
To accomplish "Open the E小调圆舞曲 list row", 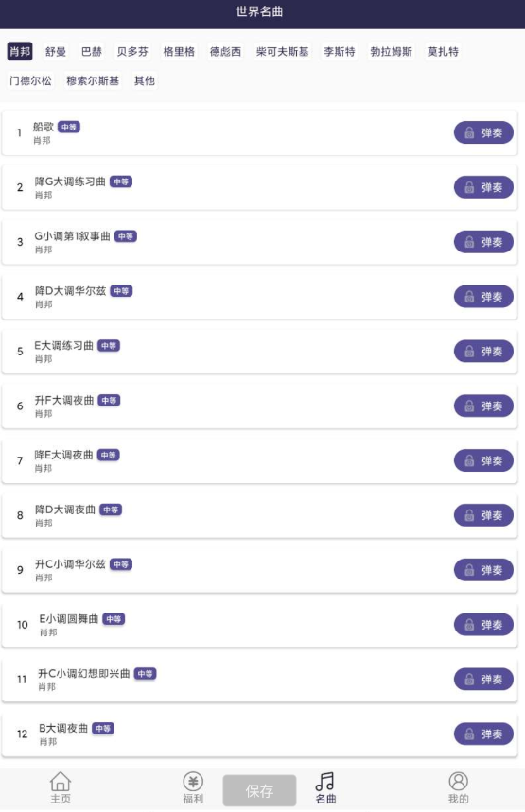I will coord(259,625).
